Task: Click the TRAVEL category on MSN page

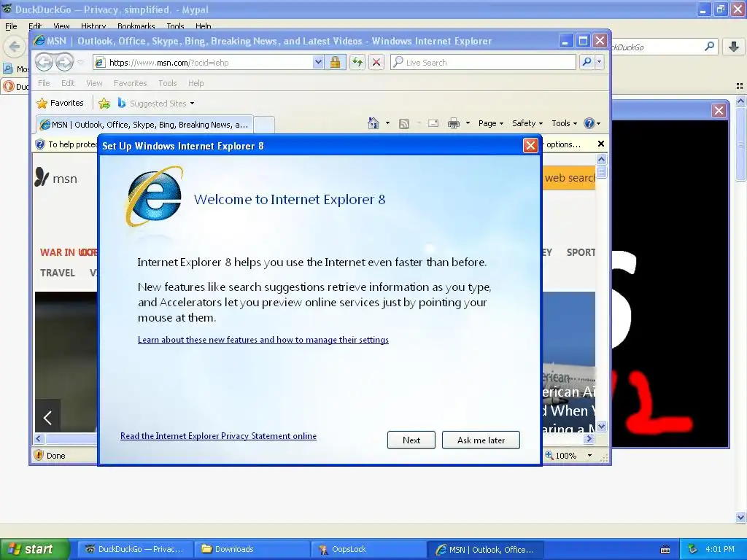Action: coord(58,273)
